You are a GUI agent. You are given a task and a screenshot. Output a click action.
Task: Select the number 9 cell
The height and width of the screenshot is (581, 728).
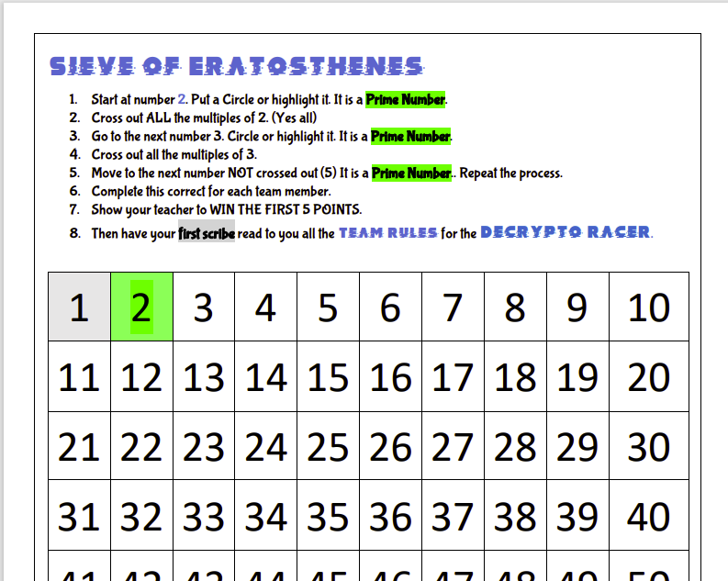pyautogui.click(x=578, y=307)
